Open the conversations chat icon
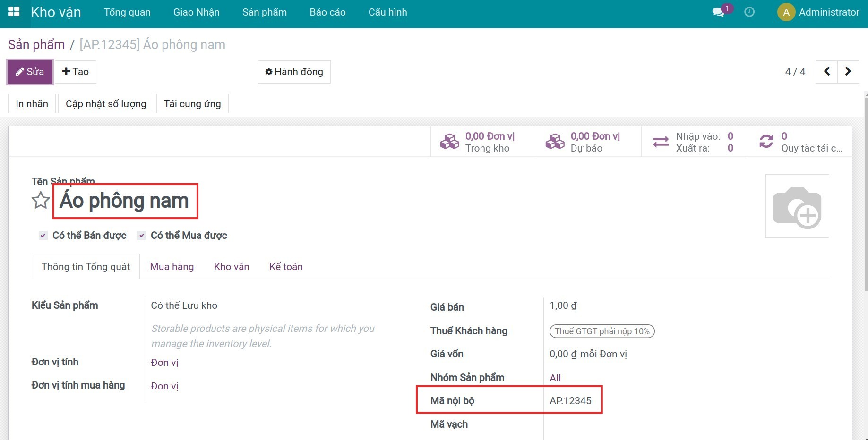 click(718, 12)
